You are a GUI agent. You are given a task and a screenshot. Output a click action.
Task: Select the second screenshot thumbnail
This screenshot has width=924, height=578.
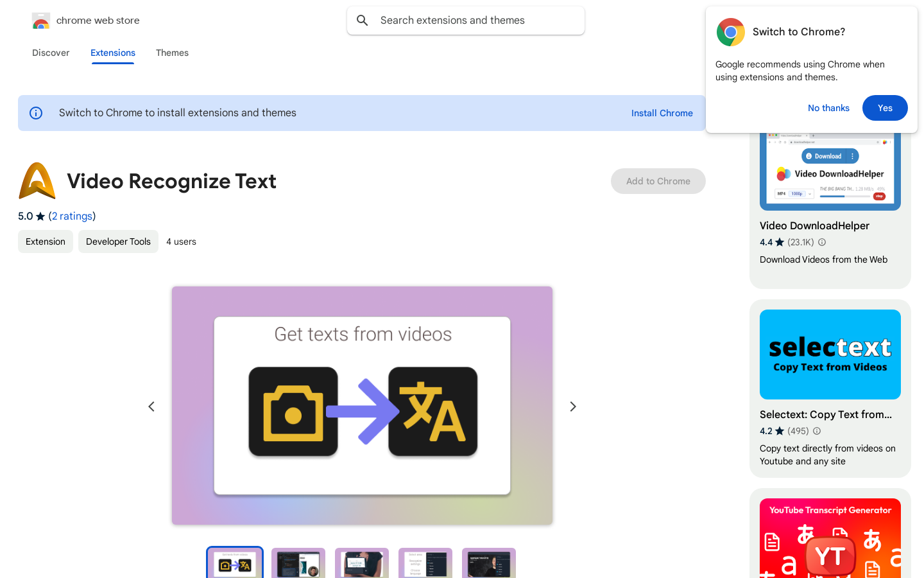[x=298, y=563]
